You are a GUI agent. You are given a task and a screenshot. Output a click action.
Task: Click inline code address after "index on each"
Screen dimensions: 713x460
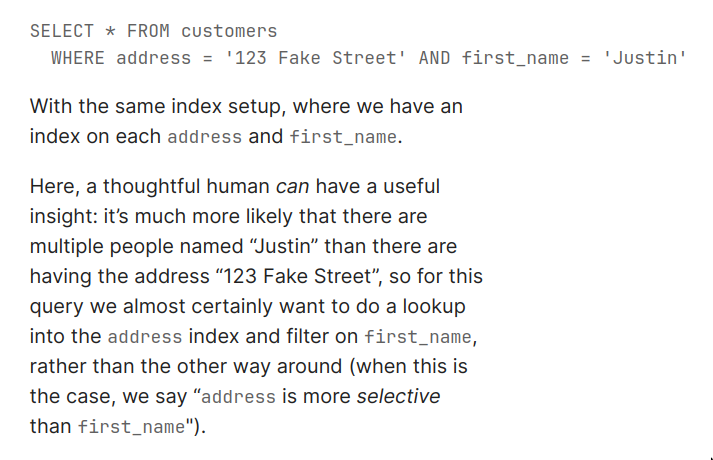pyautogui.click(x=204, y=136)
